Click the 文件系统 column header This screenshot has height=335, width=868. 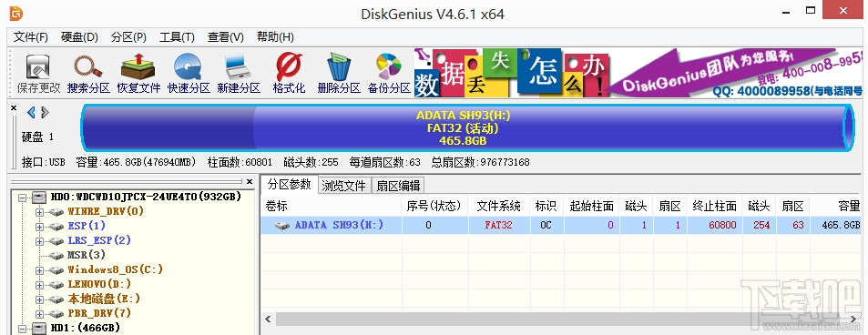click(499, 206)
